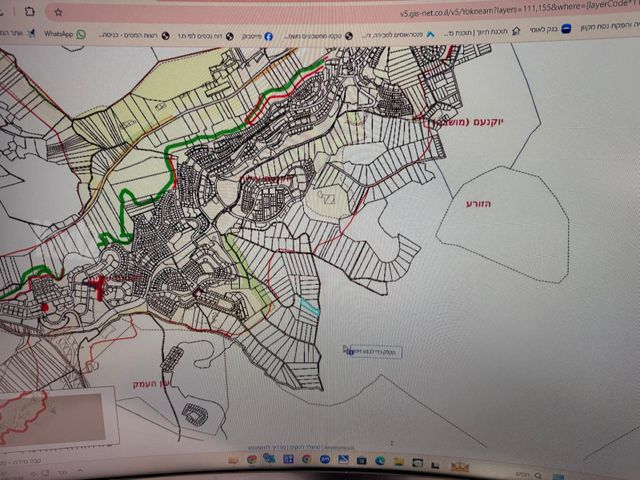Click the הזורע map label
640x480 pixels.
point(479,204)
